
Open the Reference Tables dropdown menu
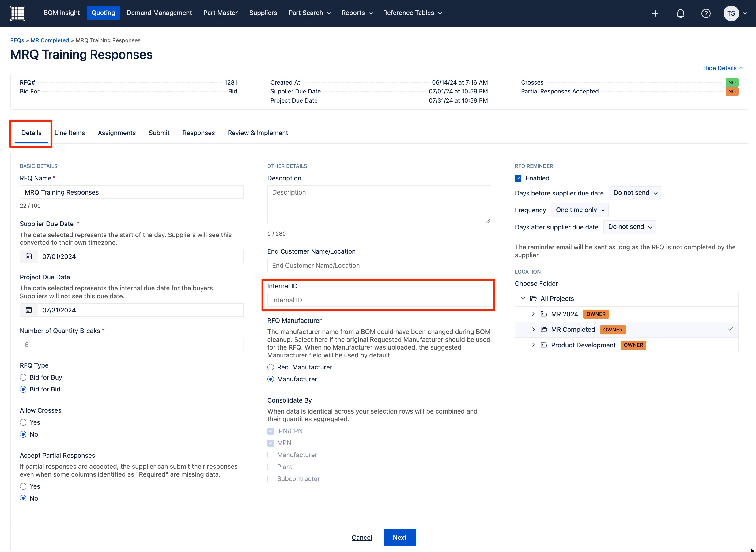point(412,13)
